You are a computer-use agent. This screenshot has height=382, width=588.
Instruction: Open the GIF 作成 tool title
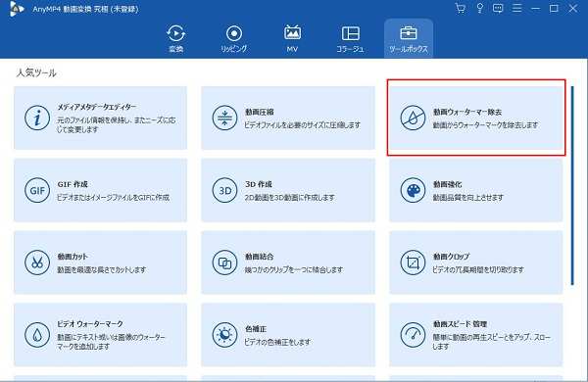(x=73, y=184)
